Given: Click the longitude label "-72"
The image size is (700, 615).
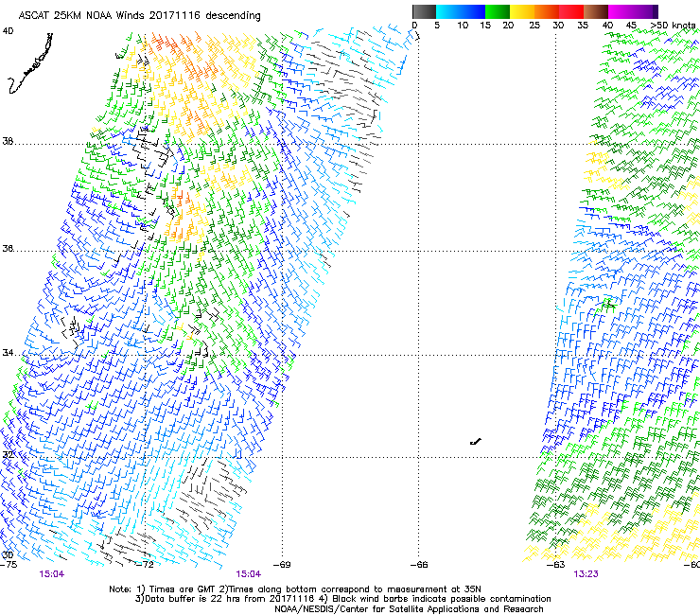Looking at the screenshot, I should [145, 565].
